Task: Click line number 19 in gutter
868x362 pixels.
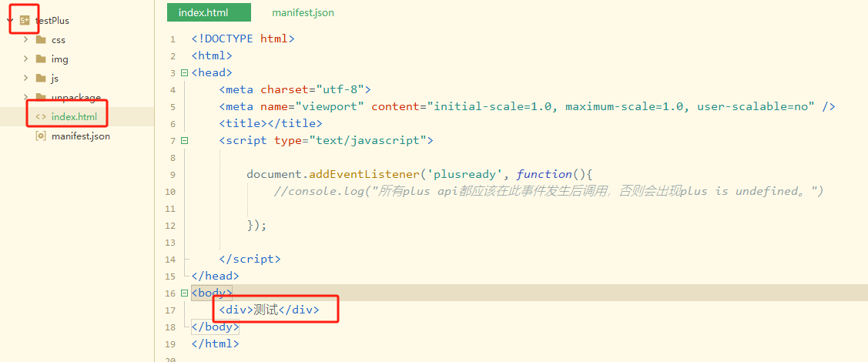Action: (170, 344)
